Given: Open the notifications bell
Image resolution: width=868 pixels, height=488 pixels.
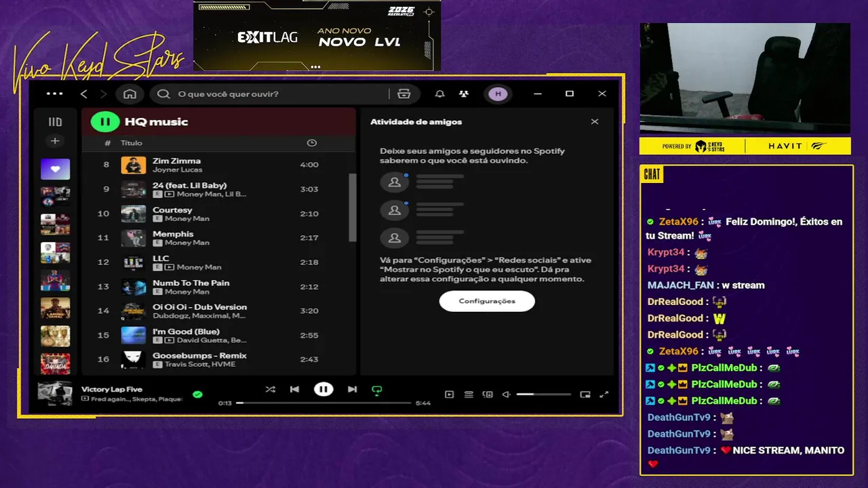Looking at the screenshot, I should [x=439, y=94].
